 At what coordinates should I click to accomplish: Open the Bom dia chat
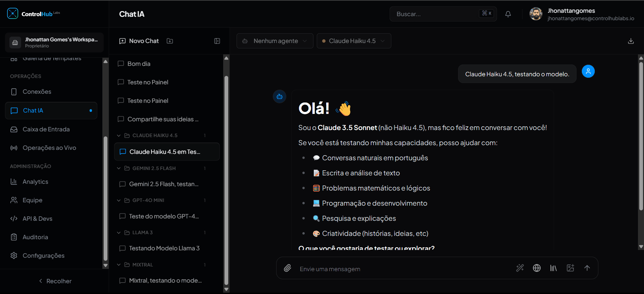(x=167, y=64)
